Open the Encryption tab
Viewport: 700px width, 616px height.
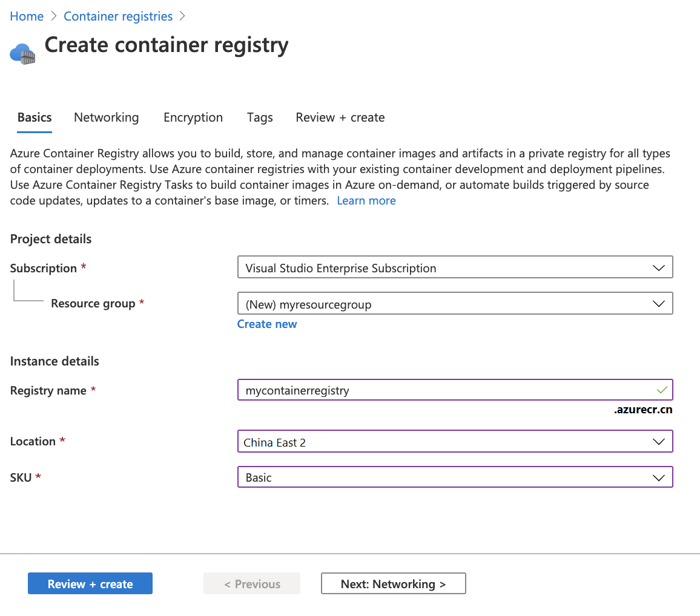[x=193, y=117]
